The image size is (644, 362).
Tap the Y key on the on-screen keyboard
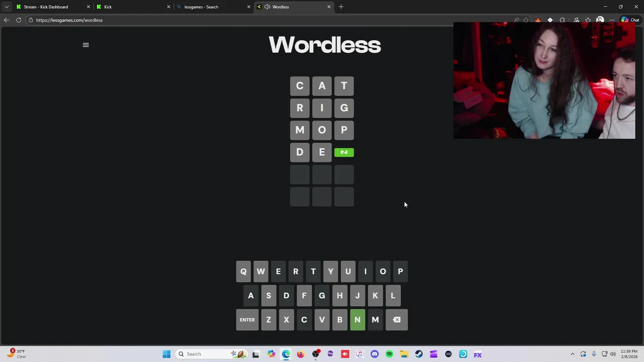coord(331,271)
